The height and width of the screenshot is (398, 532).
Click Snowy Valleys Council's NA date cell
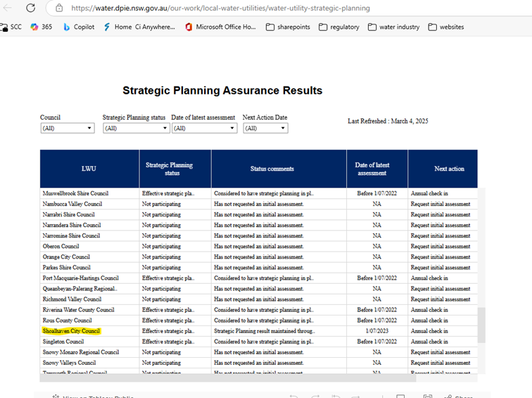tap(377, 363)
